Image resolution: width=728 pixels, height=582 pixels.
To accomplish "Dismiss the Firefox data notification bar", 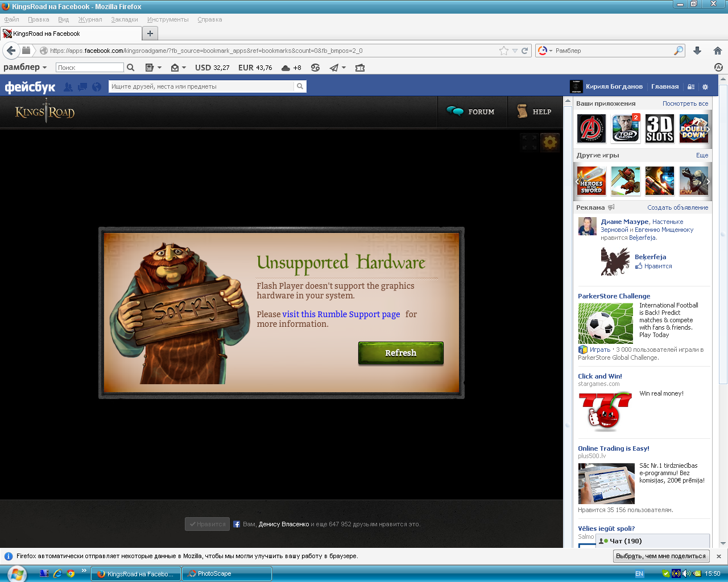I will (x=719, y=556).
